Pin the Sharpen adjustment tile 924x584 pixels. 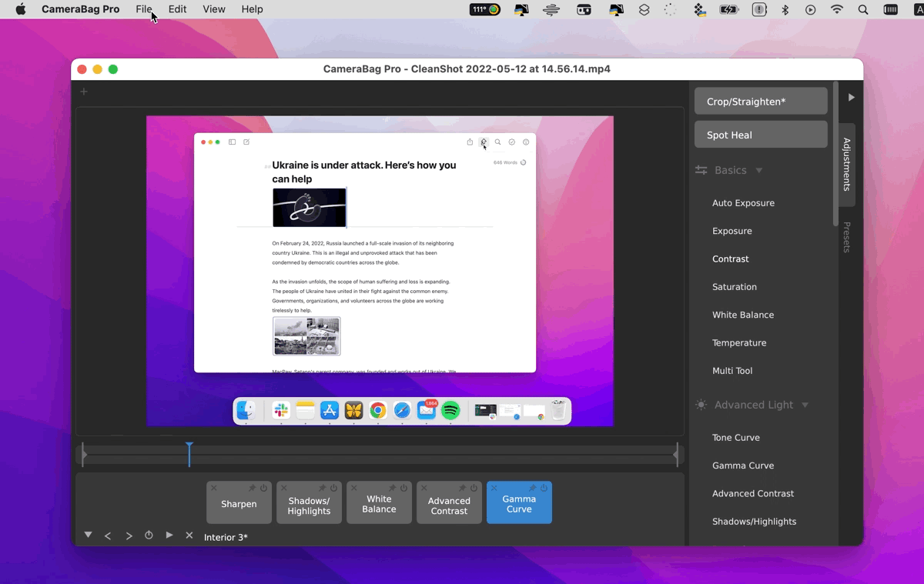click(x=252, y=489)
